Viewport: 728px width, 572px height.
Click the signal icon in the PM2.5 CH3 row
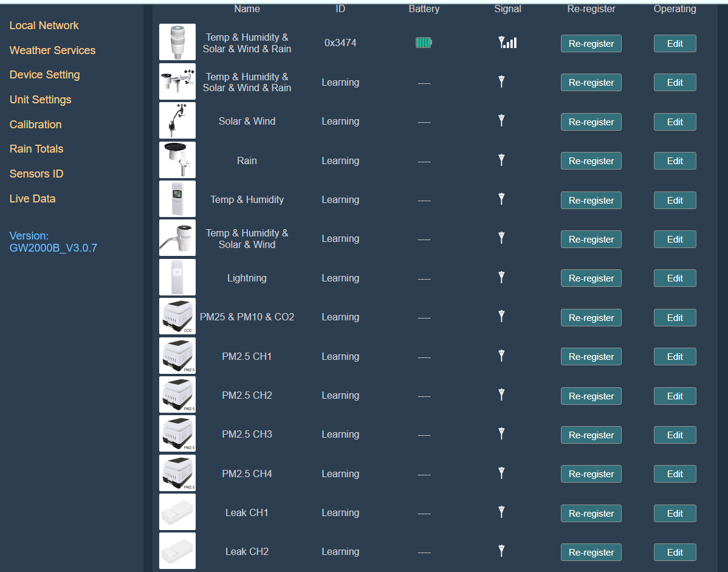[501, 434]
